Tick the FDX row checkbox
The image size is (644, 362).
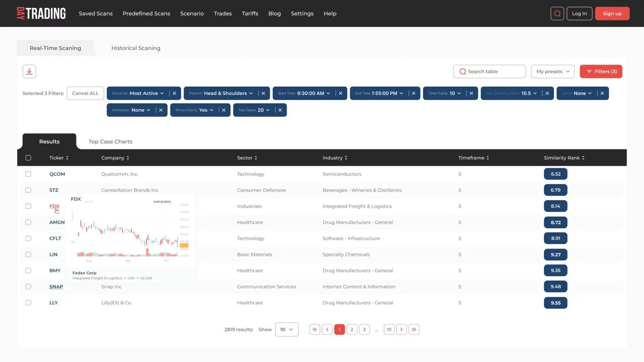click(28, 206)
